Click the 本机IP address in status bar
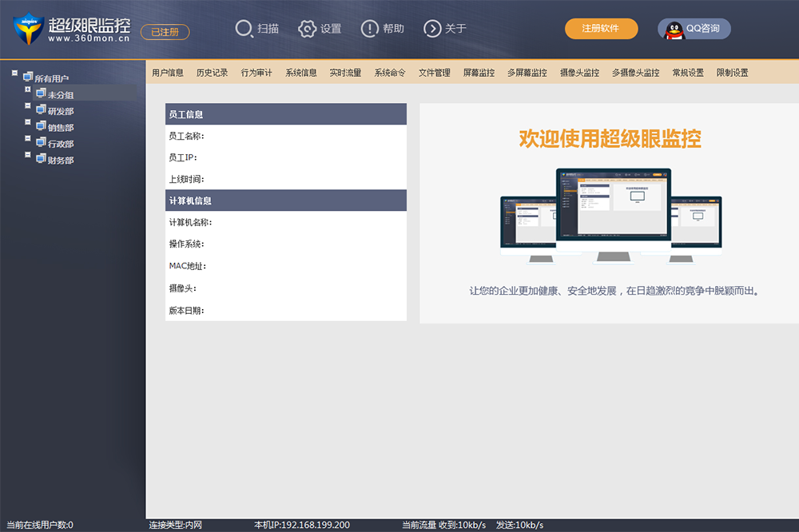The width and height of the screenshot is (799, 532). pos(302,525)
